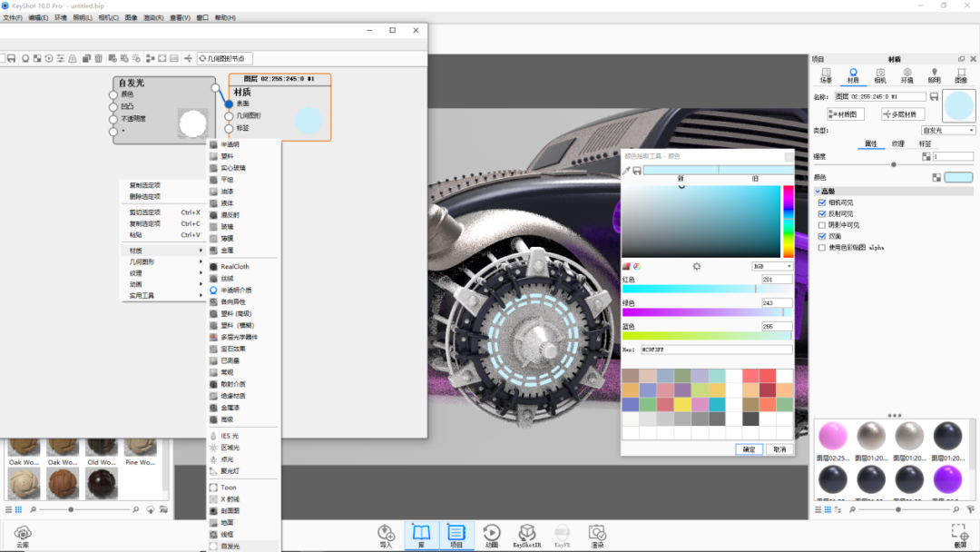The image size is (980, 552).
Task: Open the Edit (编辑) menu
Action: pyautogui.click(x=38, y=17)
